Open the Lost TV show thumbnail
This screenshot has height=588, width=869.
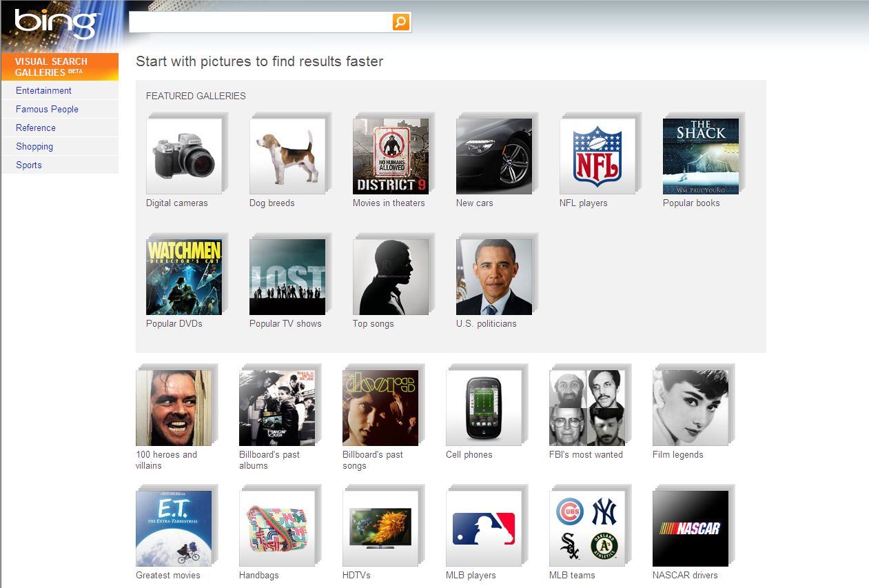click(287, 277)
